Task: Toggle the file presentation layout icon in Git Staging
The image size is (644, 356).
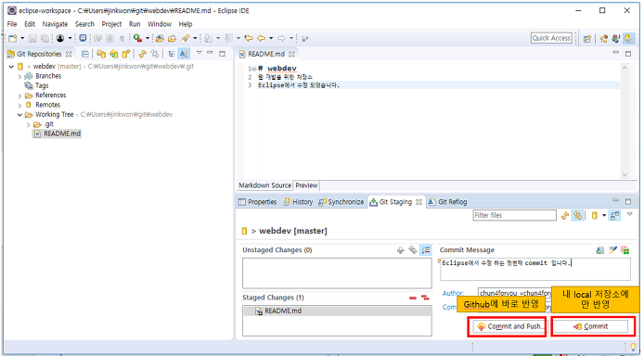Action: (x=614, y=215)
